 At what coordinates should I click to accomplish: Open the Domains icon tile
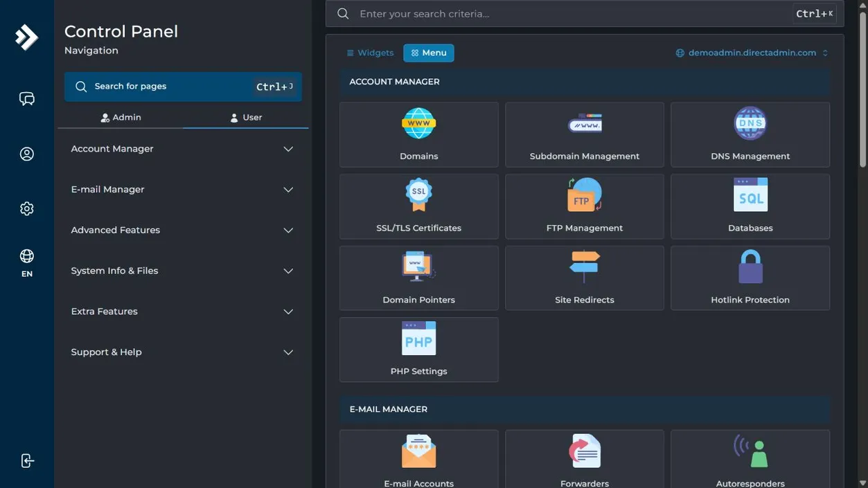point(418,135)
